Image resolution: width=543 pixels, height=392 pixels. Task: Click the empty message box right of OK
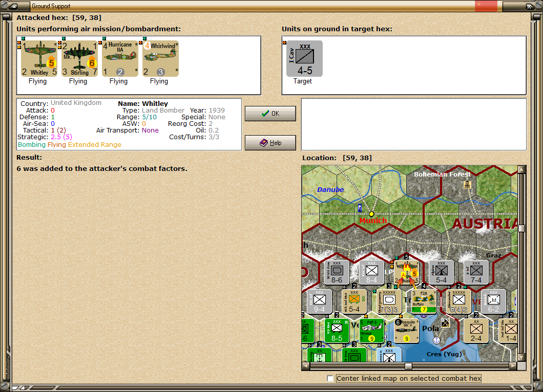(x=414, y=124)
